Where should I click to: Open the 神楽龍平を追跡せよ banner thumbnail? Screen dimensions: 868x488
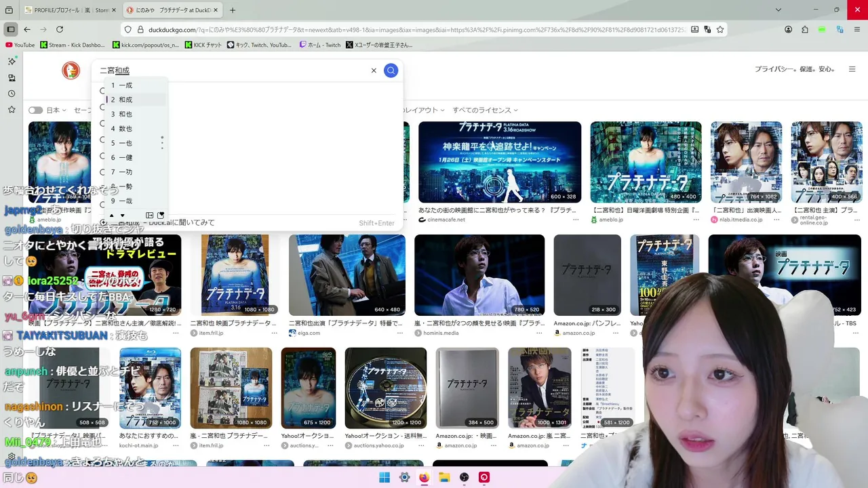click(x=500, y=162)
